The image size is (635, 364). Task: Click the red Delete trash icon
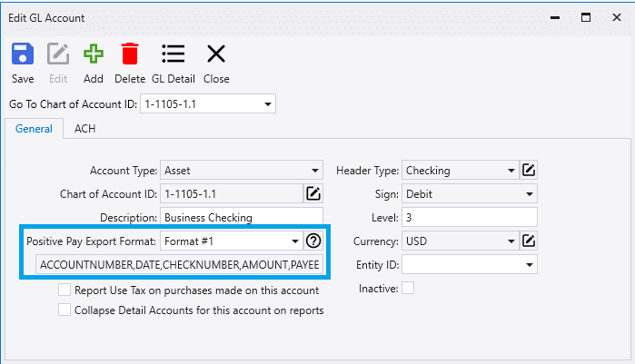click(x=130, y=54)
